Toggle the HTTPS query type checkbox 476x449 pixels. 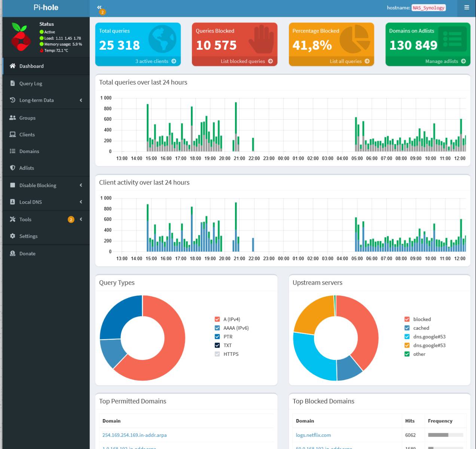coord(217,354)
